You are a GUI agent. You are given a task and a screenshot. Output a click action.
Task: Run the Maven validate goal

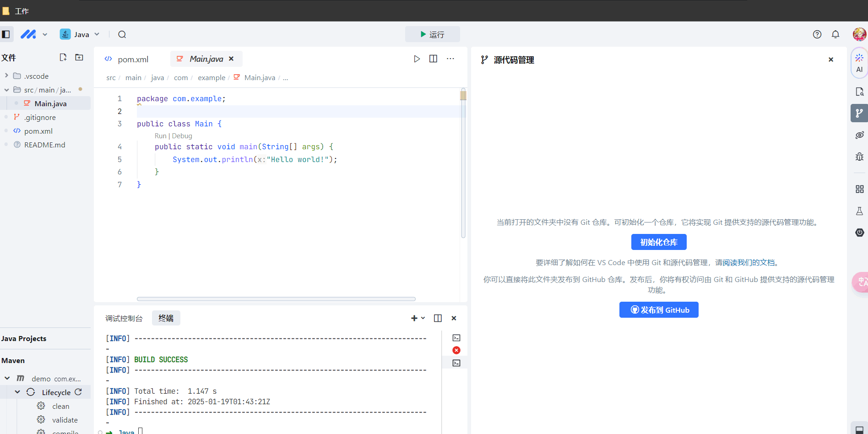pos(65,420)
